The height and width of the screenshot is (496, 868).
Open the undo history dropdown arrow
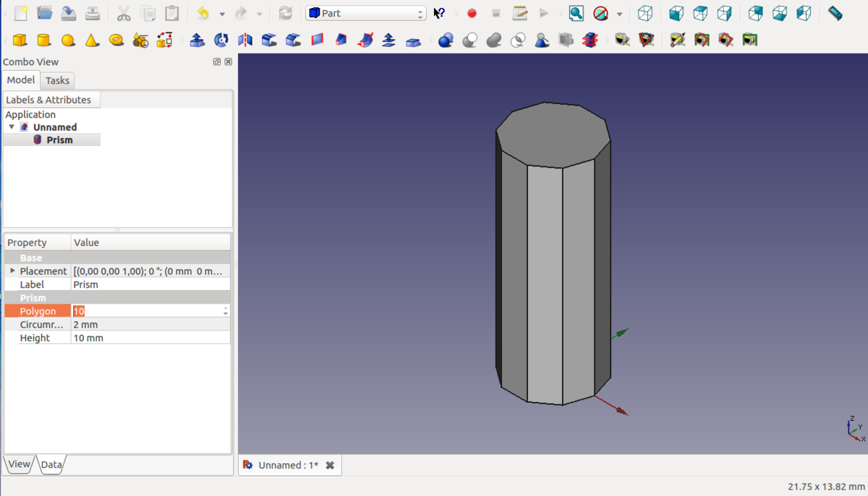221,14
